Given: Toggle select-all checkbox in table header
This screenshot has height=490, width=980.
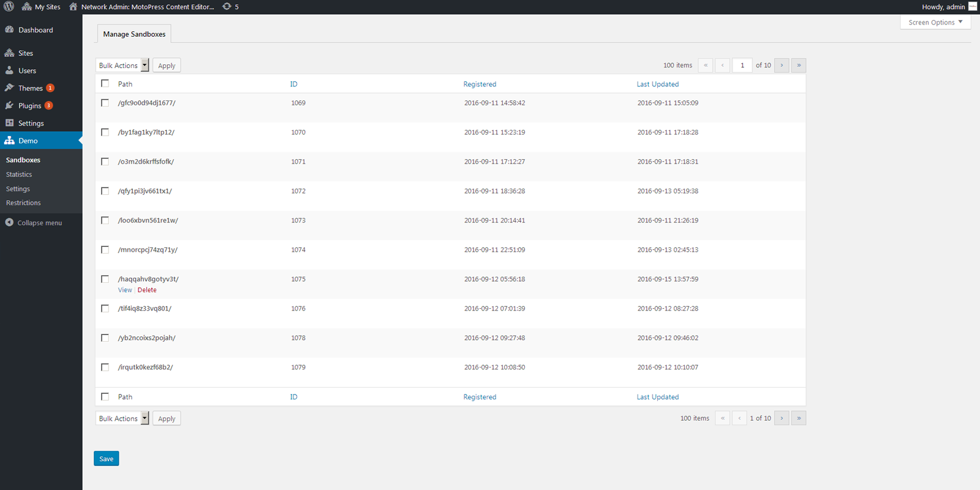Looking at the screenshot, I should [x=105, y=83].
